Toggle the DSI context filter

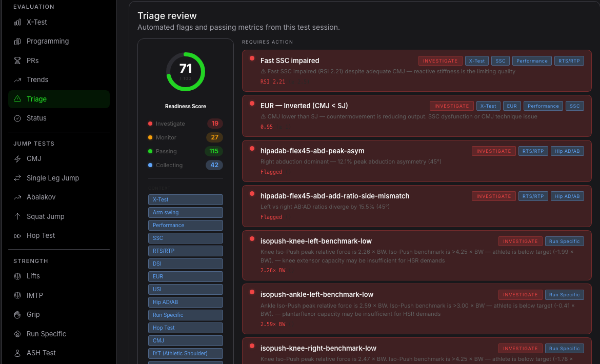(x=186, y=264)
